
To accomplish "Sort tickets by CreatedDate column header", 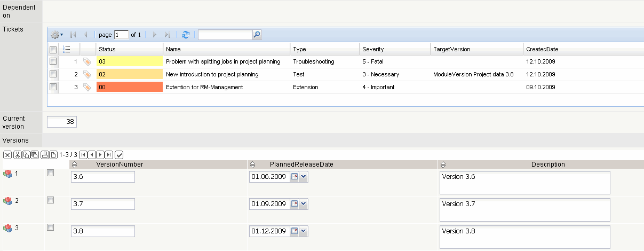I will [x=584, y=49].
